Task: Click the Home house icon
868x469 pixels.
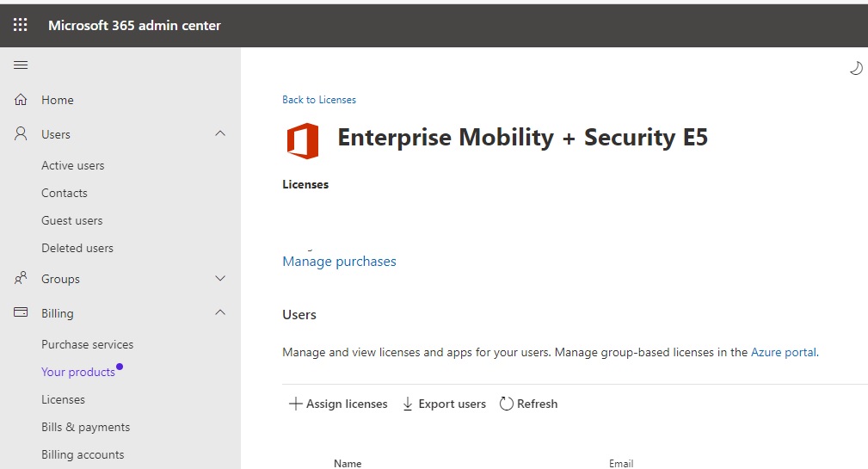Action: 21,100
